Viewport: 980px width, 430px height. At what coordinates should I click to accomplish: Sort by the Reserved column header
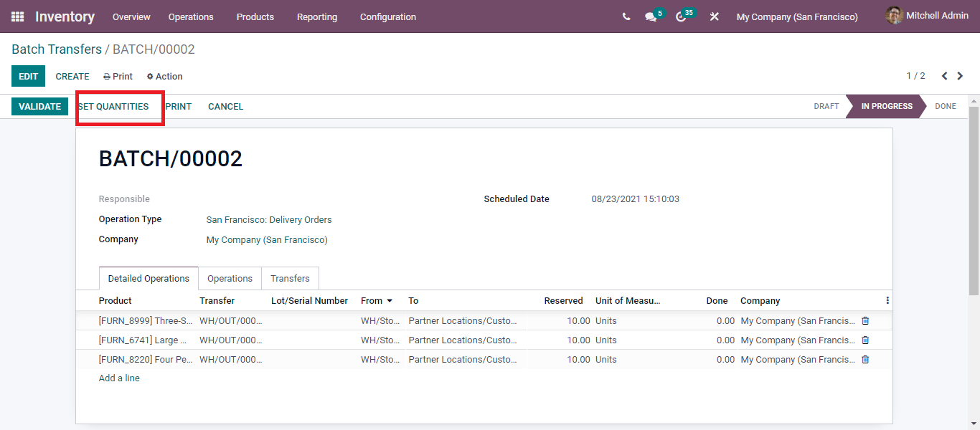point(563,300)
